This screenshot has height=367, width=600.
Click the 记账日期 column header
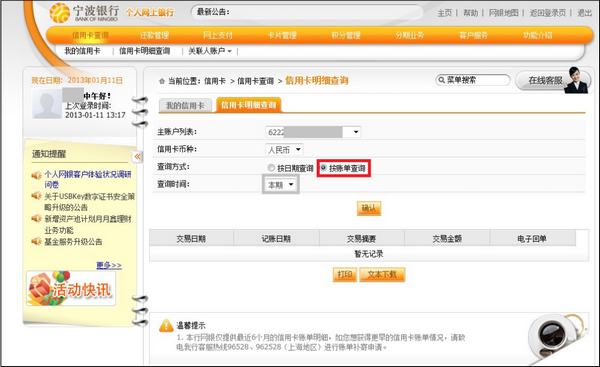point(276,239)
